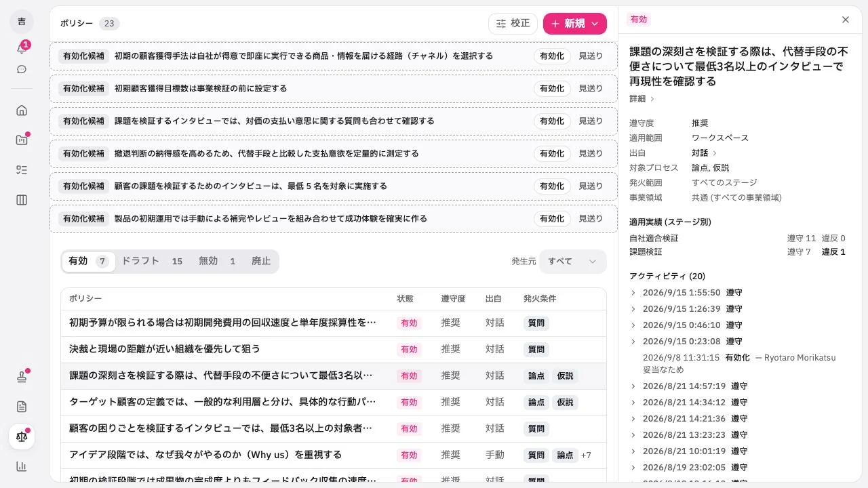Click the 遵守 11 count for 自社適合検証

[x=802, y=239]
